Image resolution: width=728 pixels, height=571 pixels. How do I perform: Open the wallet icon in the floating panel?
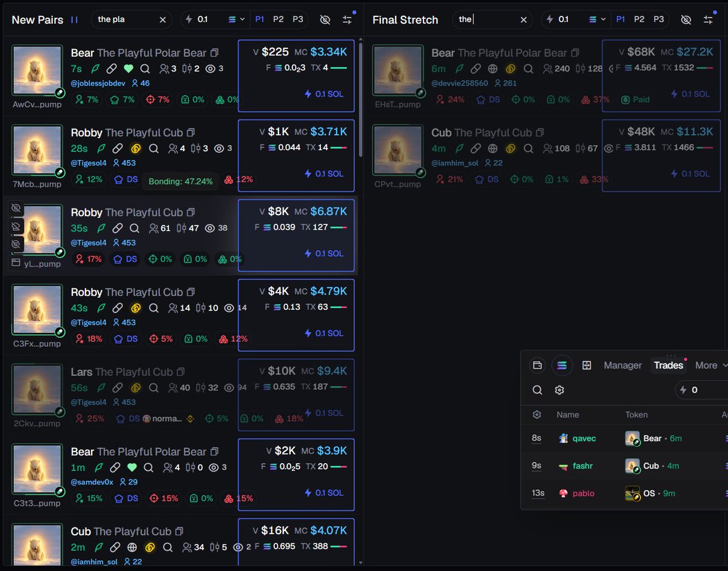pos(537,365)
